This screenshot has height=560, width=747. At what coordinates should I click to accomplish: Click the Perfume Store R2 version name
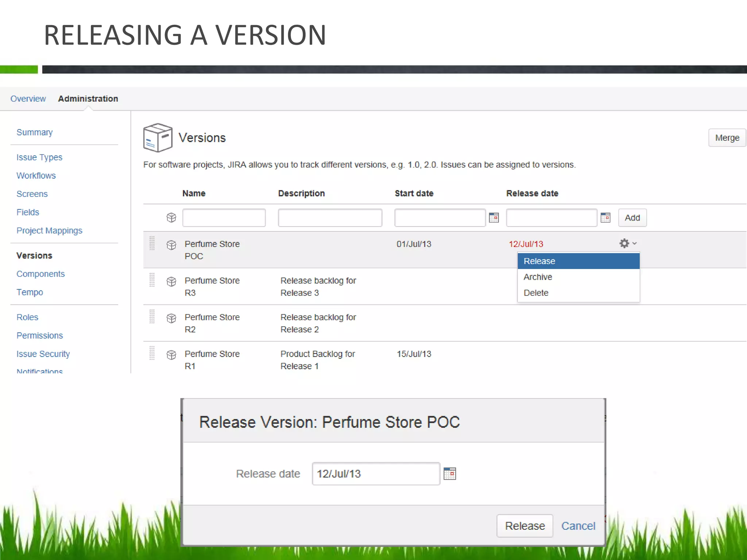pyautogui.click(x=212, y=323)
